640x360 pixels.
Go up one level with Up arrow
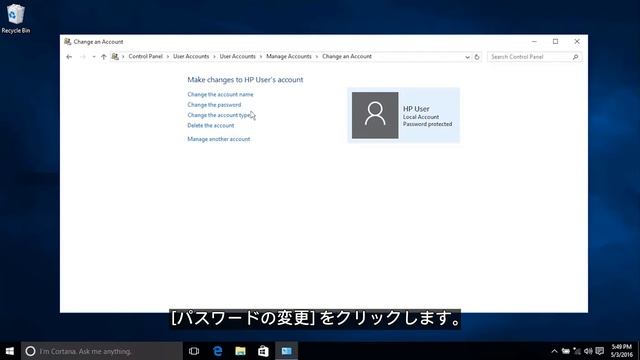[104, 57]
